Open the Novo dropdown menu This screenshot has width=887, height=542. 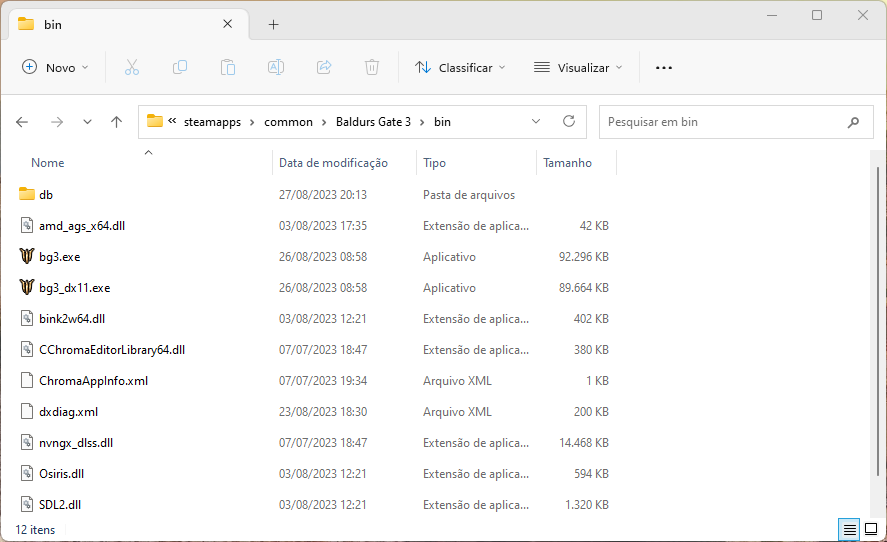55,67
